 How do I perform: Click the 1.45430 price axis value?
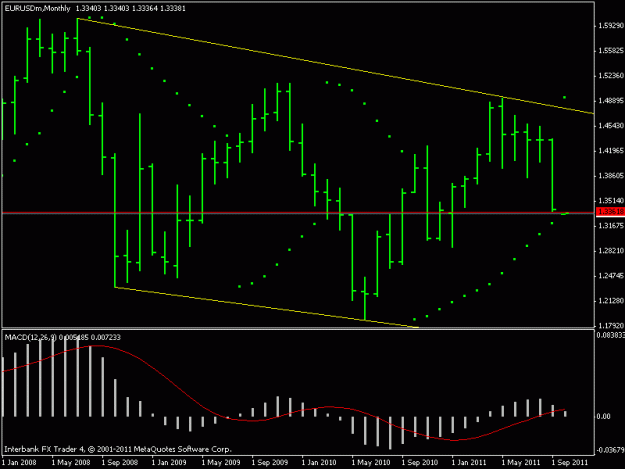pos(611,126)
